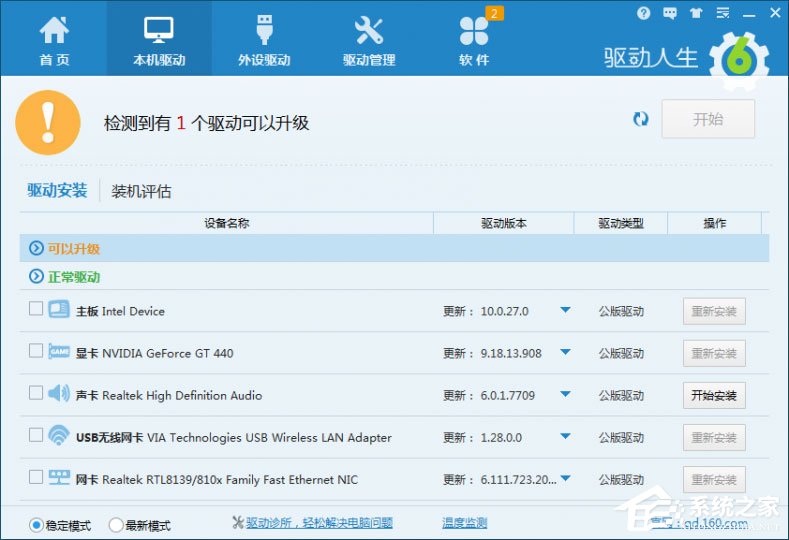Collapse the 正常驱动 group

pyautogui.click(x=36, y=276)
